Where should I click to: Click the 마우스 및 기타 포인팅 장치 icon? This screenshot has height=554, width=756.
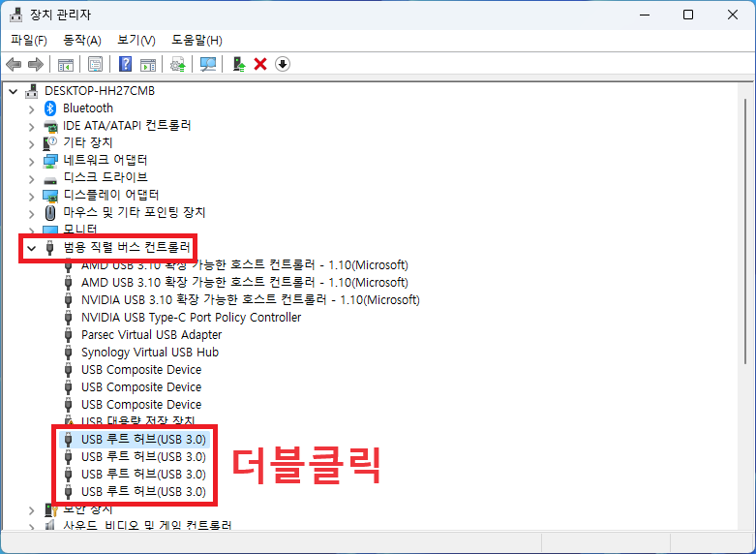[50, 212]
